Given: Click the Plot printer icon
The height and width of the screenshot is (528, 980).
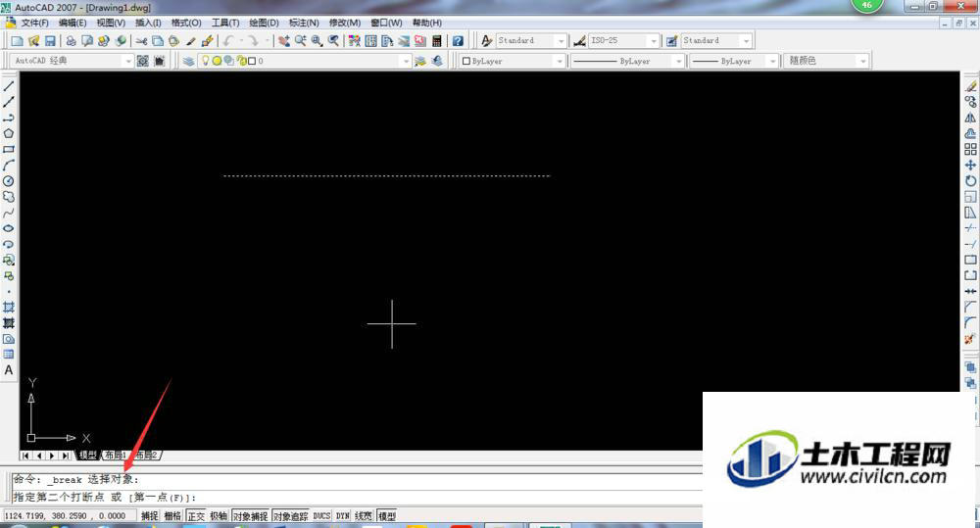Looking at the screenshot, I should coord(71,40).
